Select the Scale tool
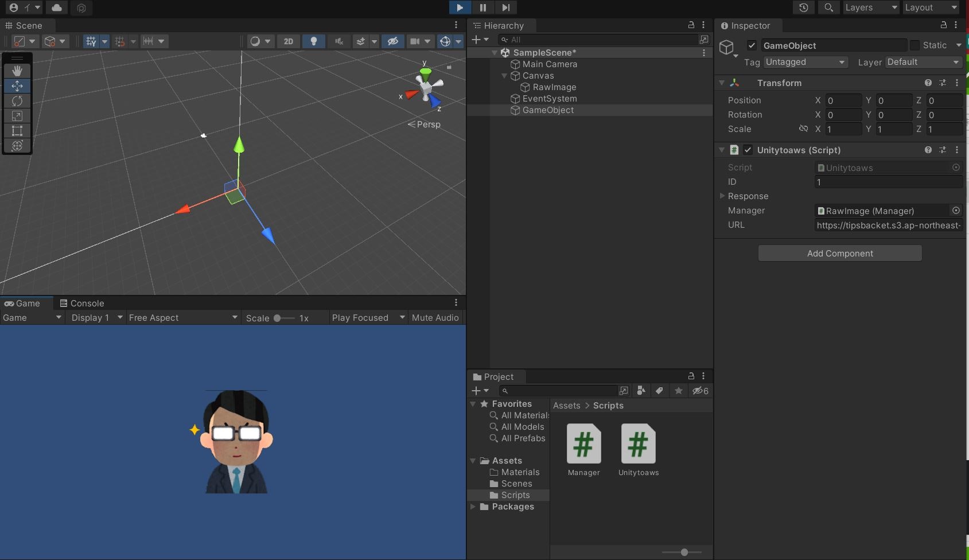Image resolution: width=969 pixels, height=560 pixels. point(17,116)
